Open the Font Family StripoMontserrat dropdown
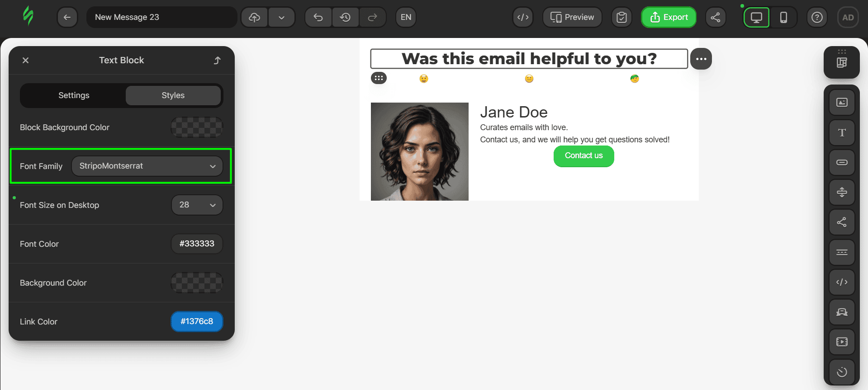Image resolution: width=868 pixels, height=390 pixels. pos(147,166)
